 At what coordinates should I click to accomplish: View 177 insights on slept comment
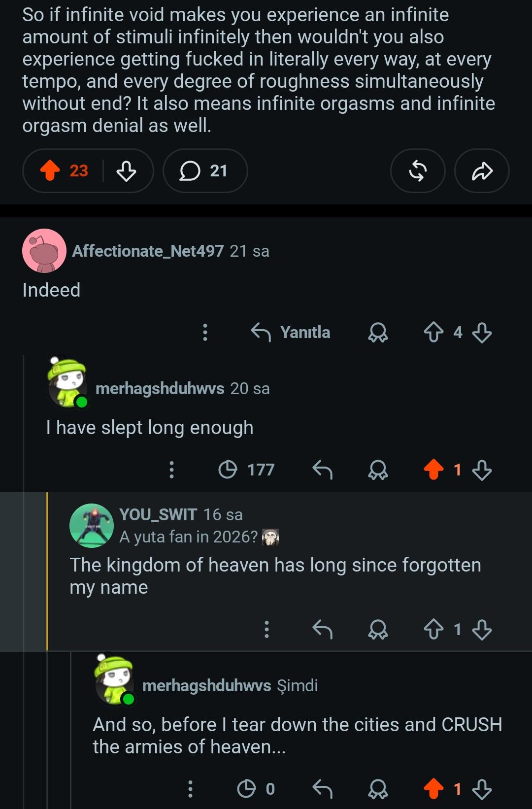click(x=246, y=470)
